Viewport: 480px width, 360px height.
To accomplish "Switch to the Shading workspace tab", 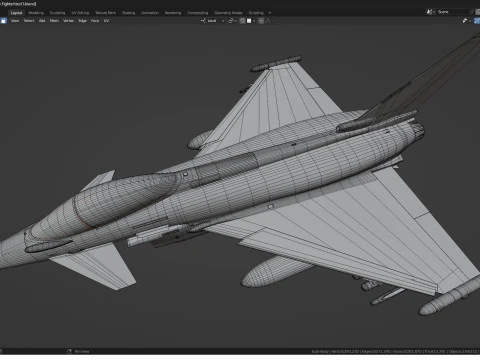I will pos(128,13).
